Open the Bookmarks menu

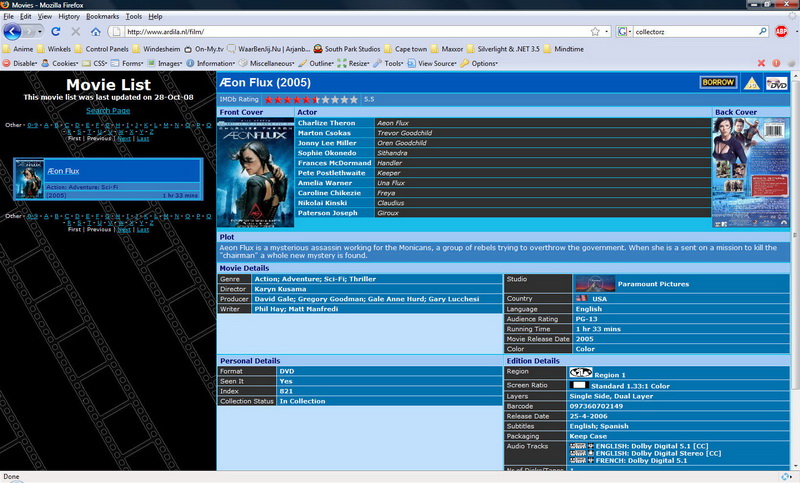pos(103,16)
